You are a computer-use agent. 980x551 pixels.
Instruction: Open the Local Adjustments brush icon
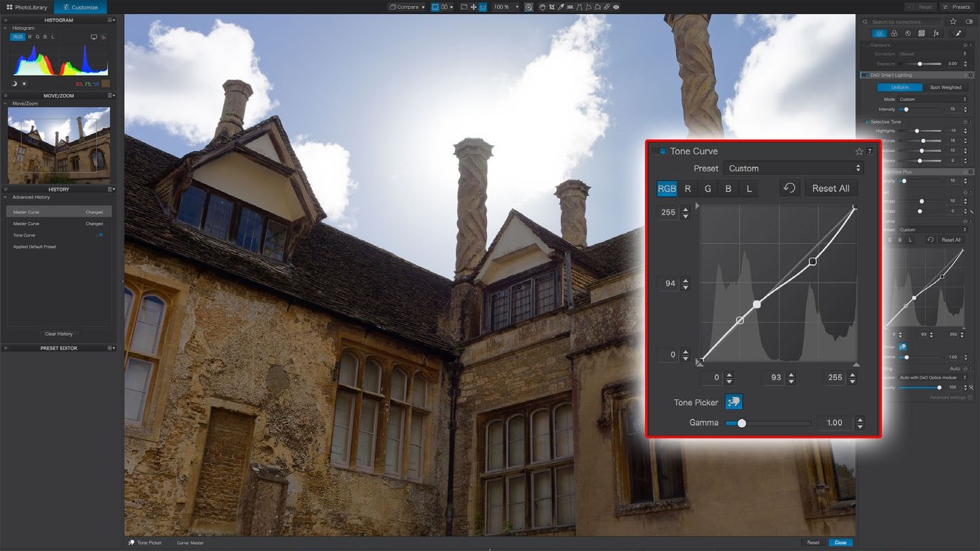pyautogui.click(x=958, y=33)
